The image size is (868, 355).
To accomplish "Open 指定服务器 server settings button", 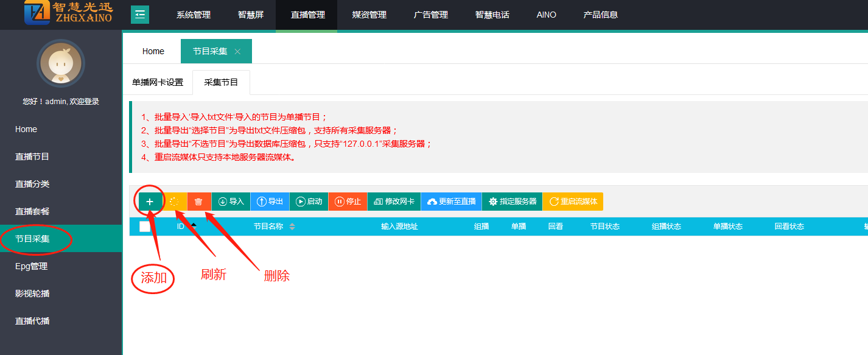I will click(x=512, y=202).
